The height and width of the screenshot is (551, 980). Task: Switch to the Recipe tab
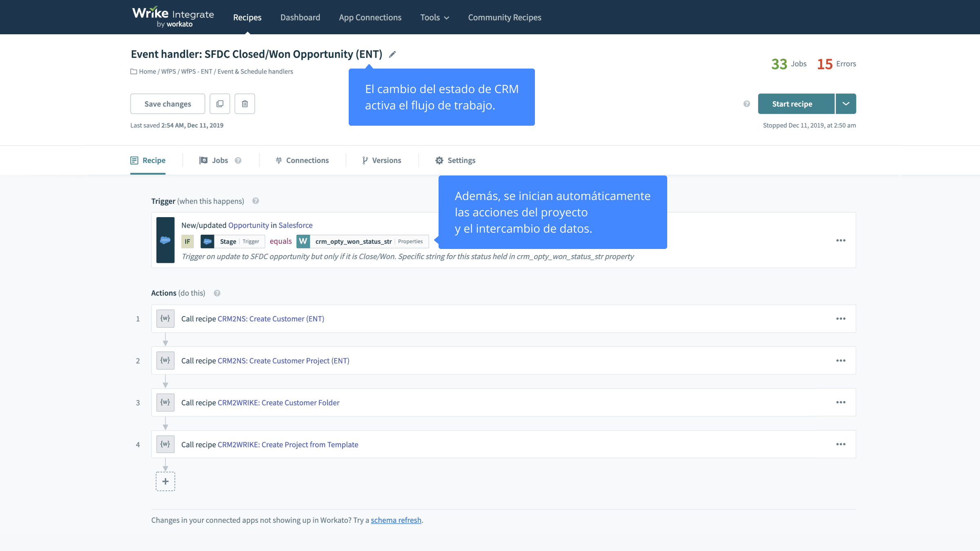click(x=148, y=160)
